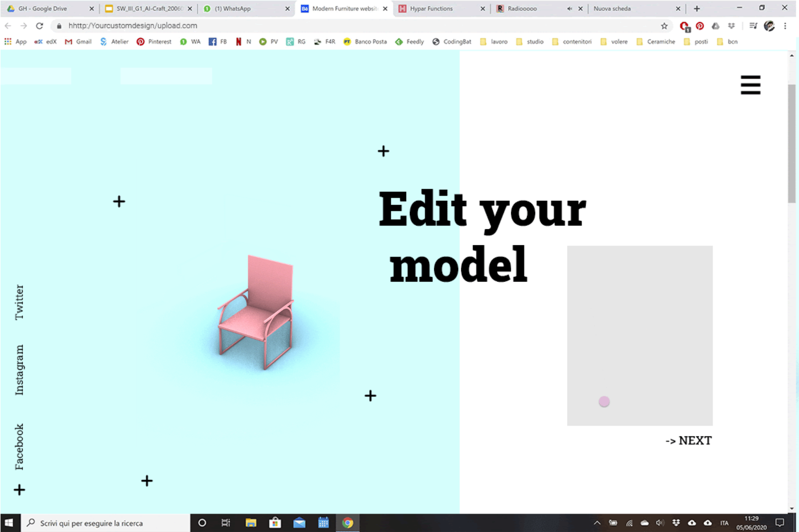Show hidden system tray icons
Image resolution: width=799 pixels, height=532 pixels.
596,523
